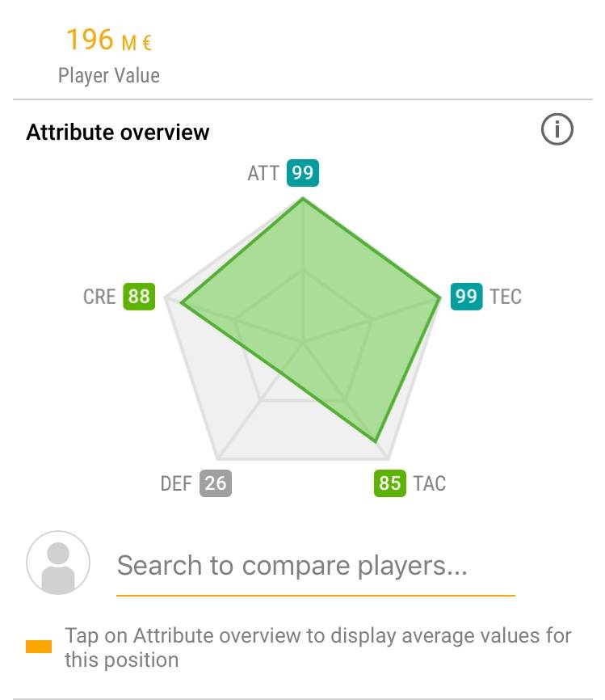
Task: Click the ATT 99 rating badge
Action: [302, 173]
